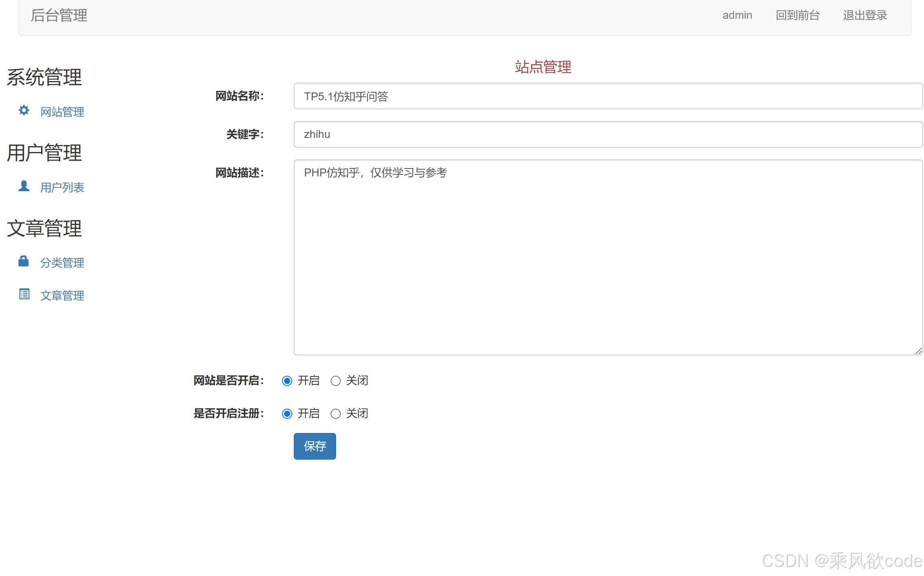
Task: Open 网站管理 from the sidebar
Action: pyautogui.click(x=62, y=112)
